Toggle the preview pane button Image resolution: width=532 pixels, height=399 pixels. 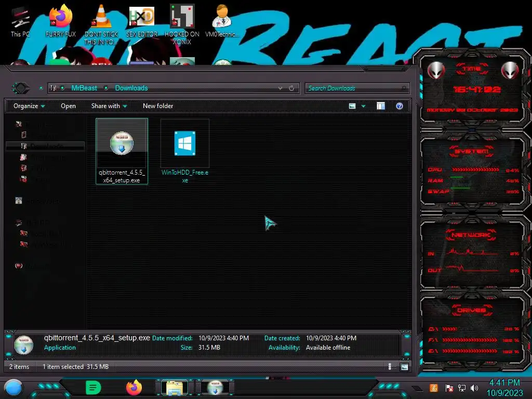[x=381, y=106]
